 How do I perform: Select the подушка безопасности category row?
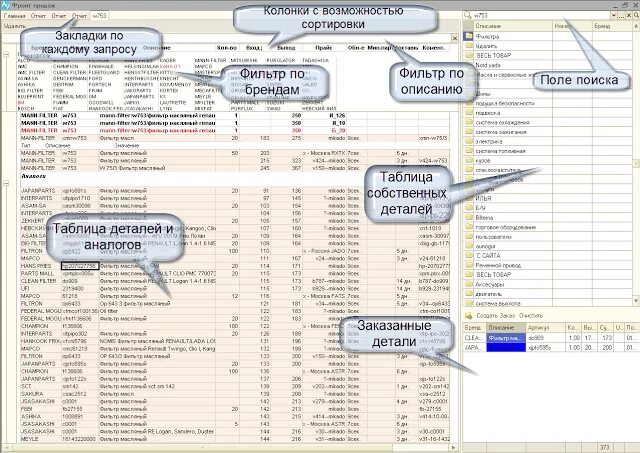(x=548, y=103)
